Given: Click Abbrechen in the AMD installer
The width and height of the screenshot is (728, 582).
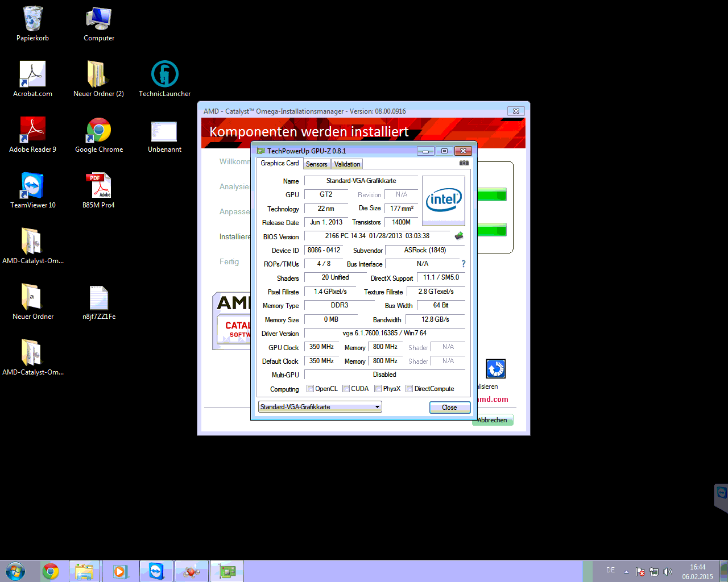Looking at the screenshot, I should [493, 420].
